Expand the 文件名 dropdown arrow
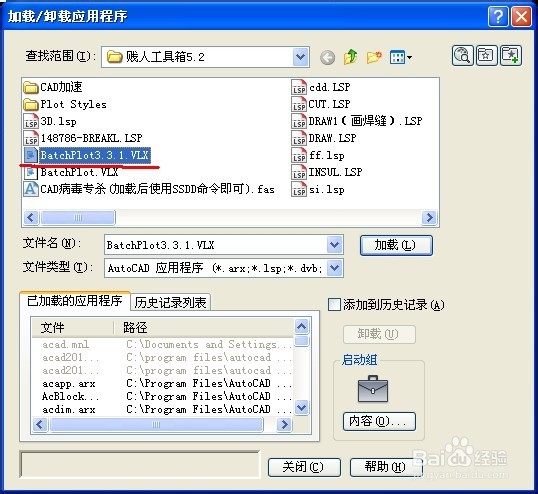 coord(335,245)
